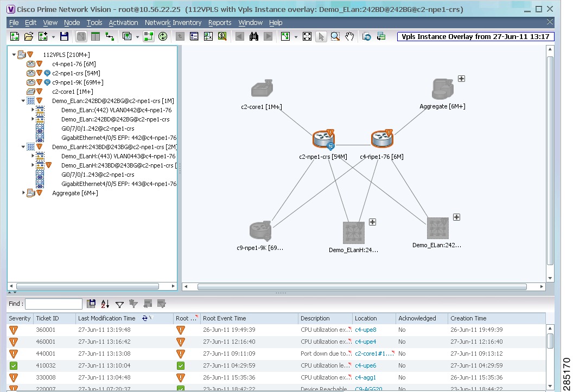
Task: Click the Filter funnel icon
Action: (x=119, y=304)
